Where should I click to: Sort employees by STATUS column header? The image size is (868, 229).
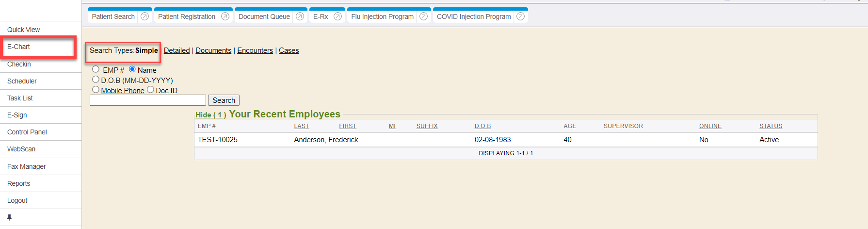click(771, 126)
